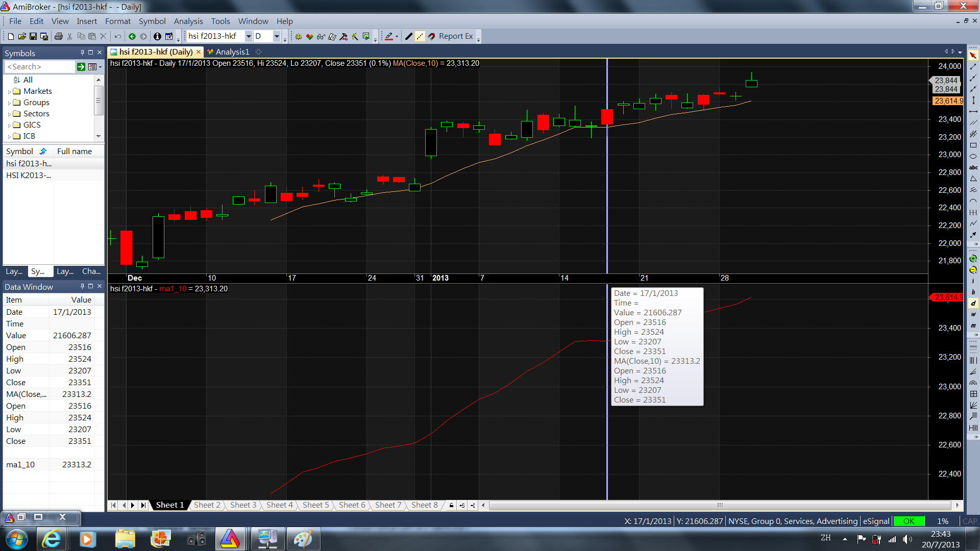Expand the Markets tree folder
980x551 pixels.
click(9, 92)
